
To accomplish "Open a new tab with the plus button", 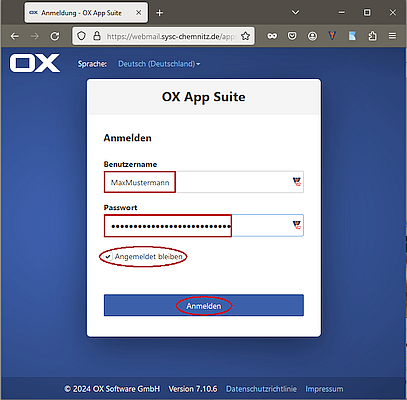I will (x=160, y=13).
